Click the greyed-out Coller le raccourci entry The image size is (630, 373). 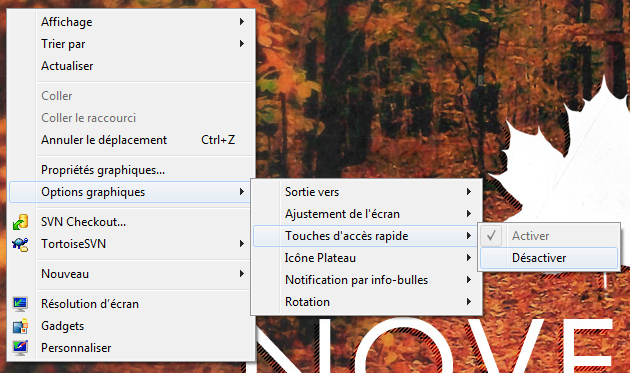(132, 118)
